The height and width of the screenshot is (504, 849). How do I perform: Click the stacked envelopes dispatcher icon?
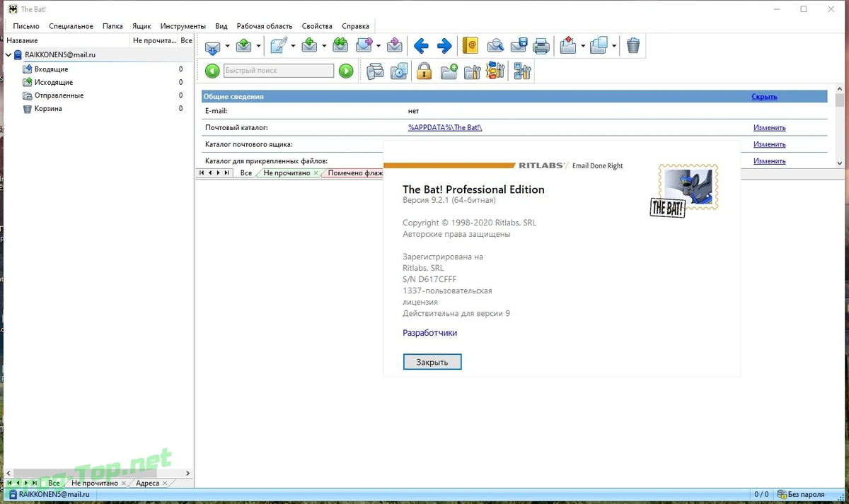point(376,71)
